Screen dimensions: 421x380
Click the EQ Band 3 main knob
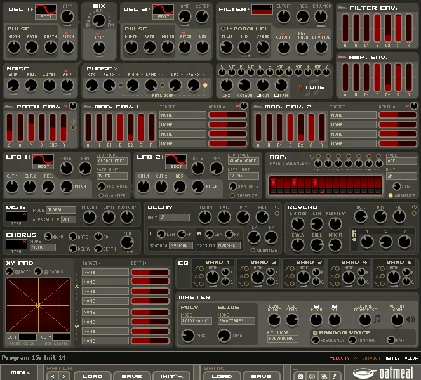point(303,277)
